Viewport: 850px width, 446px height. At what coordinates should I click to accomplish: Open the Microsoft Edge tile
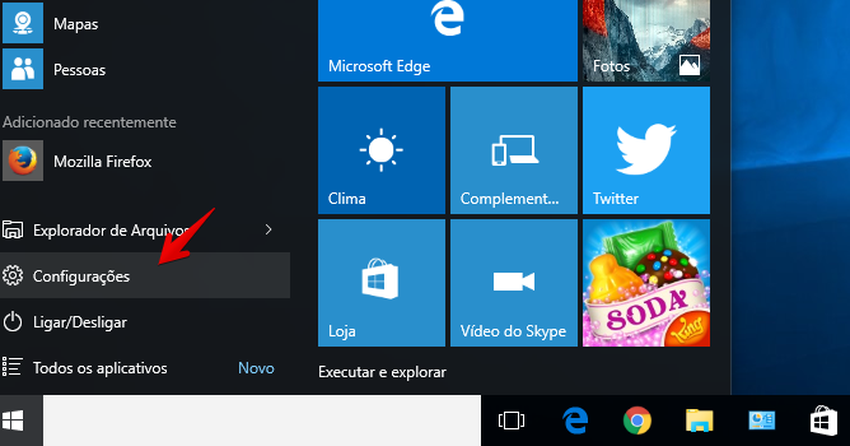point(448,41)
